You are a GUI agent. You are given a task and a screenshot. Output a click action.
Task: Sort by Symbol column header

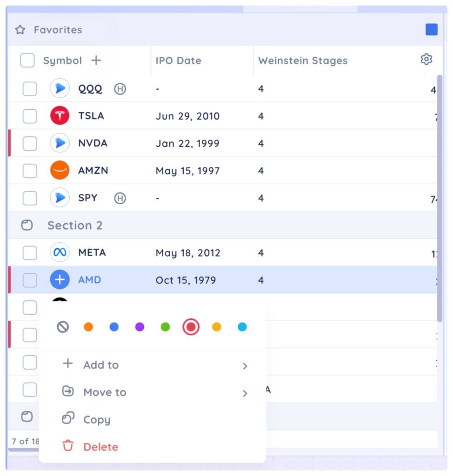click(63, 60)
